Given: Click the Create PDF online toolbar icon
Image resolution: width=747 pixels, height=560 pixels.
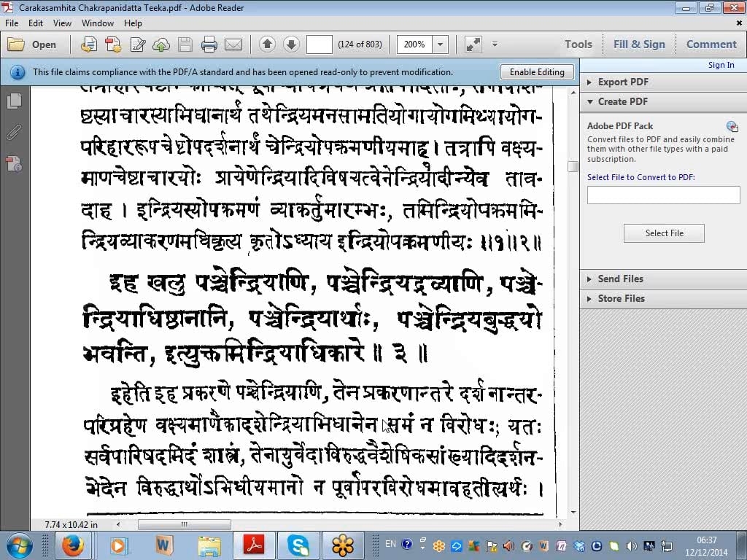Looking at the screenshot, I should (x=113, y=44).
